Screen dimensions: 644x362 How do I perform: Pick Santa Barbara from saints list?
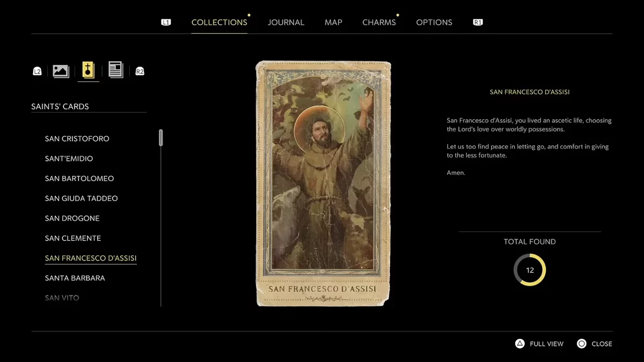pos(75,278)
